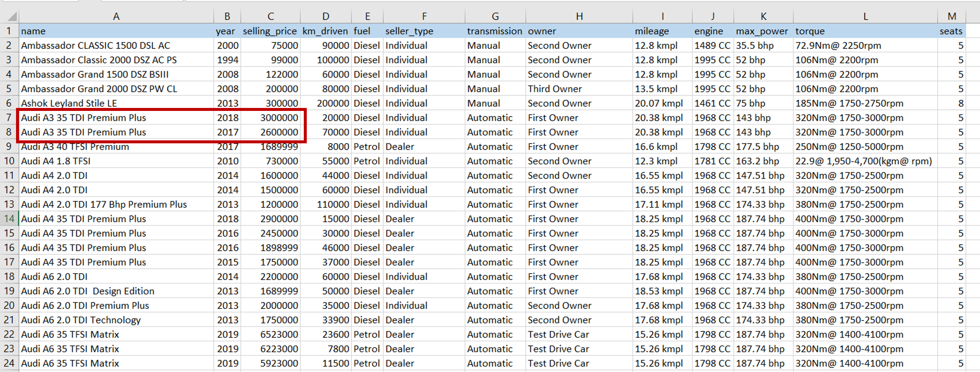Select 'Third Owner' cell in row 5
The width and height of the screenshot is (980, 372).
click(579, 89)
